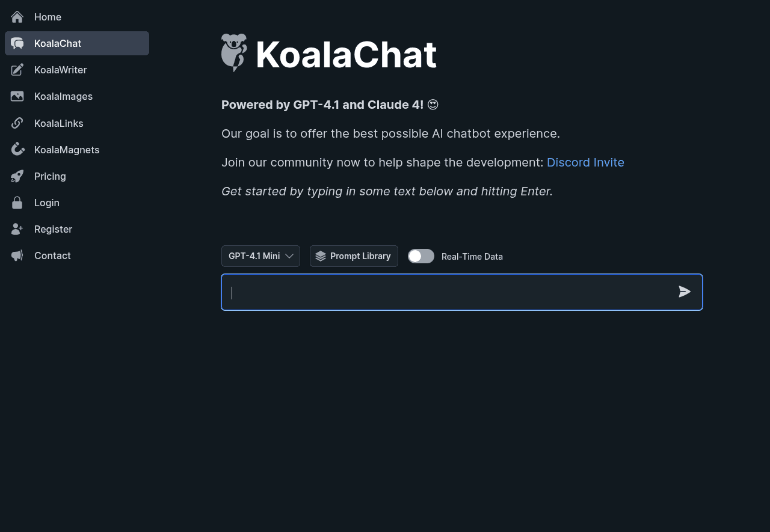Expand the model selector chevron
Viewport: 770px width, 532px height.
(x=289, y=255)
